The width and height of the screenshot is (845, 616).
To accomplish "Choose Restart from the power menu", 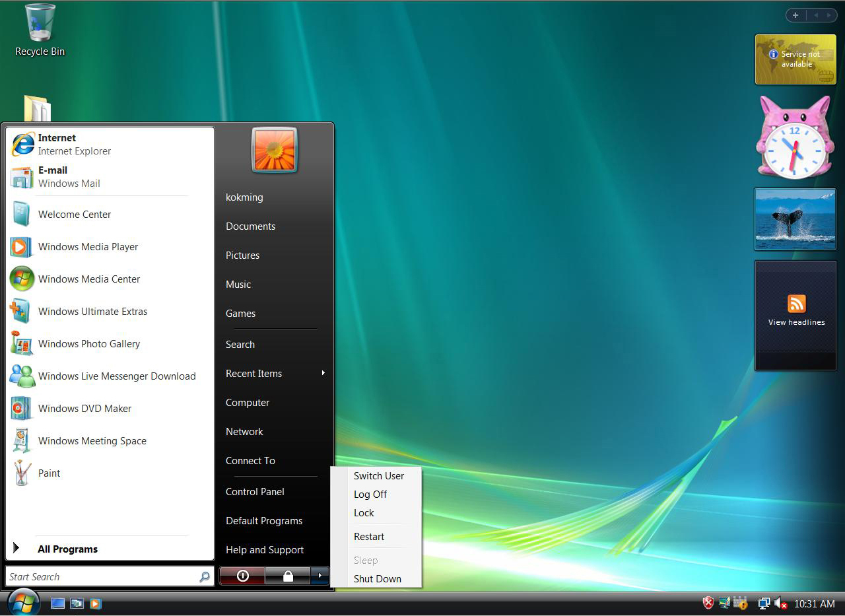I will [x=369, y=536].
